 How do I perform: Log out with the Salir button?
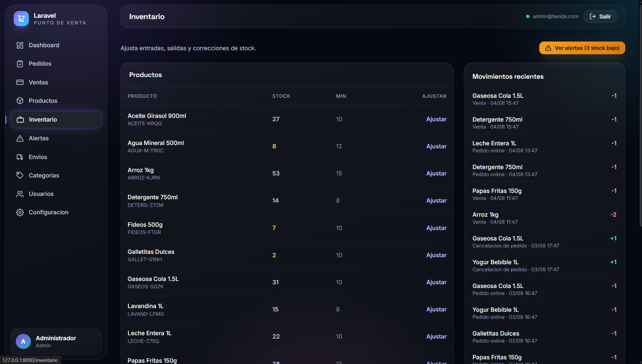(x=600, y=16)
